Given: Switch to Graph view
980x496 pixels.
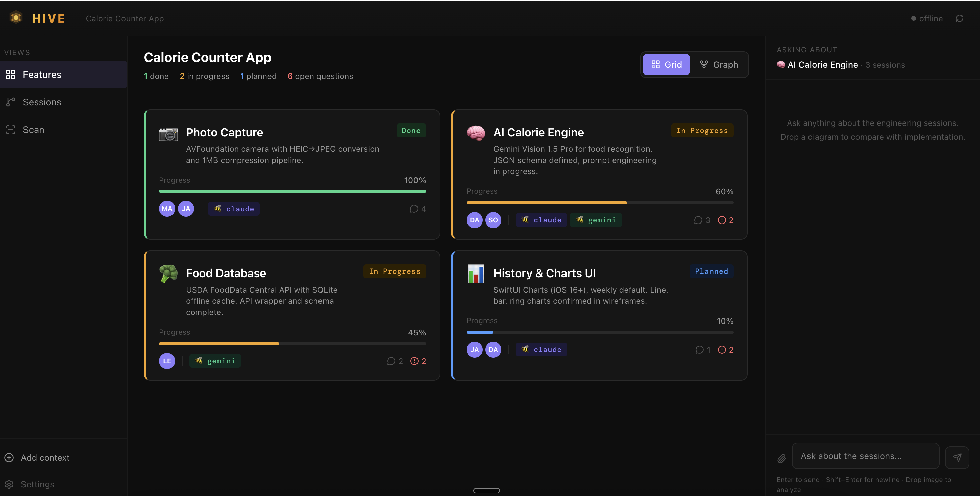Looking at the screenshot, I should (x=719, y=65).
